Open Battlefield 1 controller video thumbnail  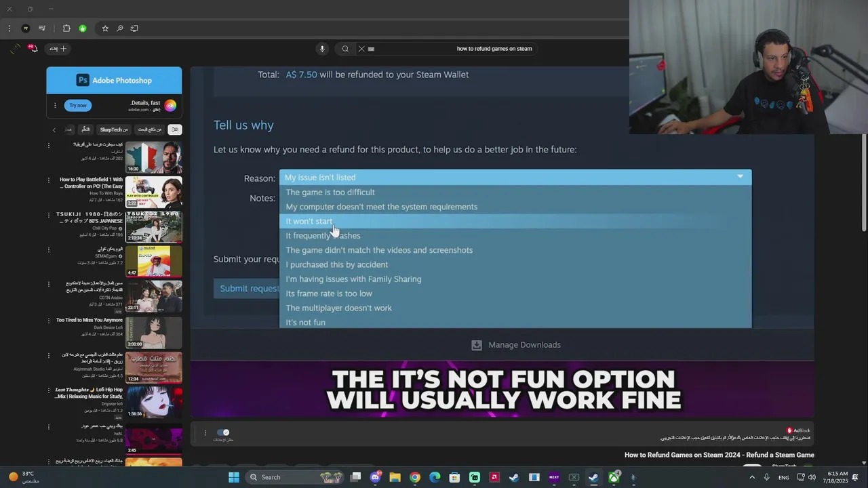point(153,192)
